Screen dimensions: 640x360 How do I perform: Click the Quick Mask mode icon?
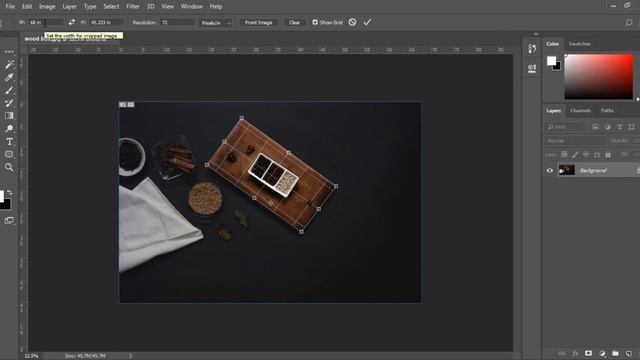tap(9, 220)
